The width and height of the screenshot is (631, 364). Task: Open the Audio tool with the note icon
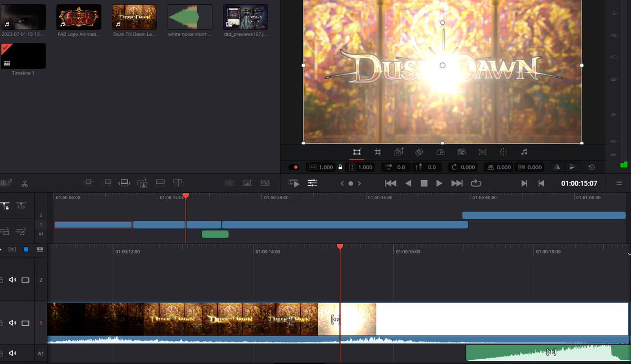(524, 152)
